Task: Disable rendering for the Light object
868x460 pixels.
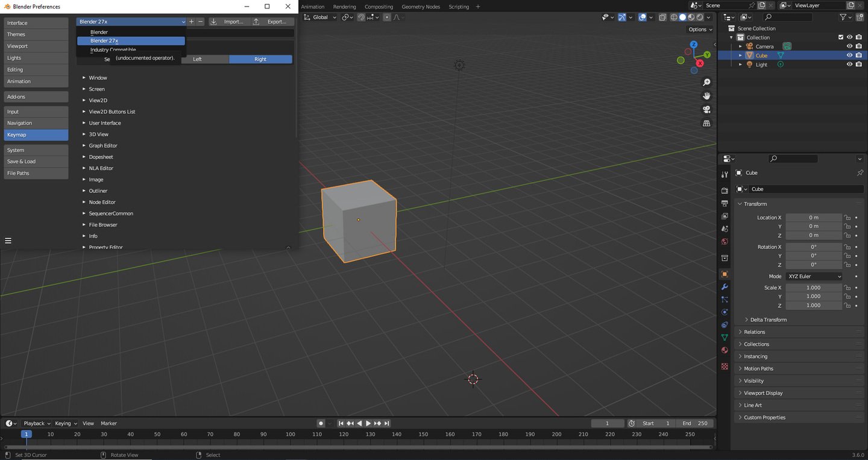Action: pyautogui.click(x=858, y=65)
